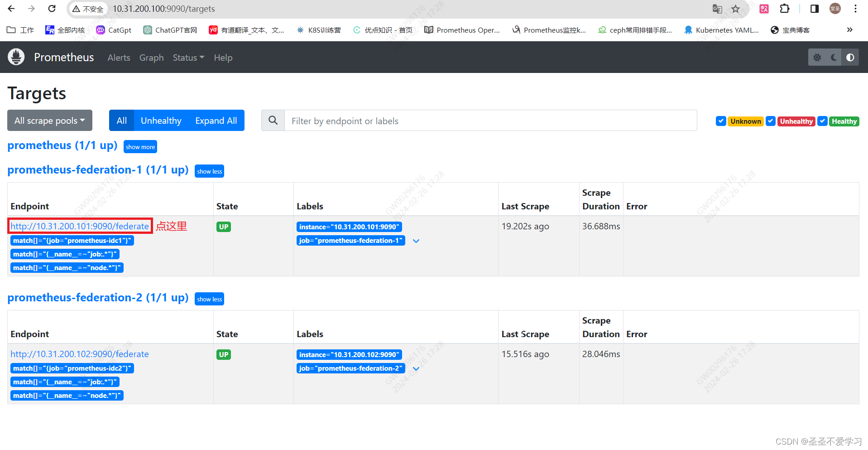The width and height of the screenshot is (868, 450).
Task: Expand labels chevron for prometheus-federation-1
Action: click(416, 241)
